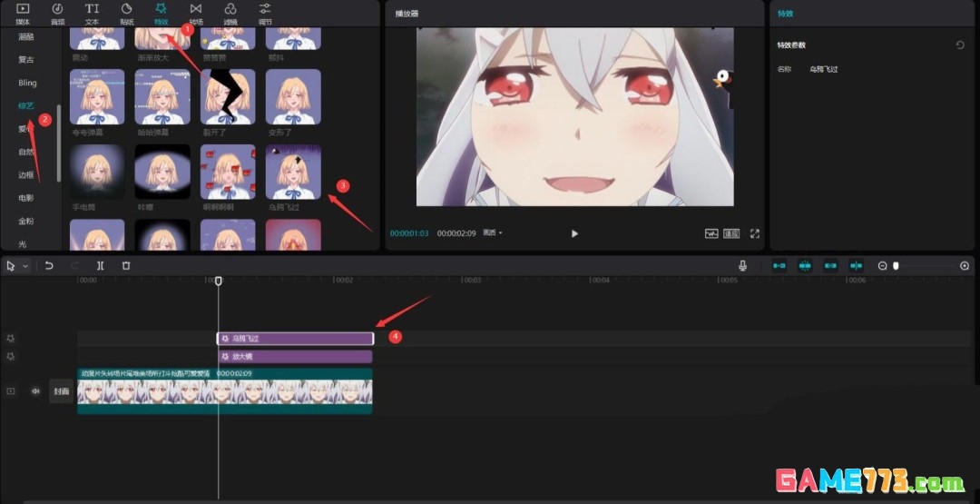Image resolution: width=980 pixels, height=504 pixels.
Task: Expand the selection tool dropdown arrow
Action: pyautogui.click(x=25, y=266)
